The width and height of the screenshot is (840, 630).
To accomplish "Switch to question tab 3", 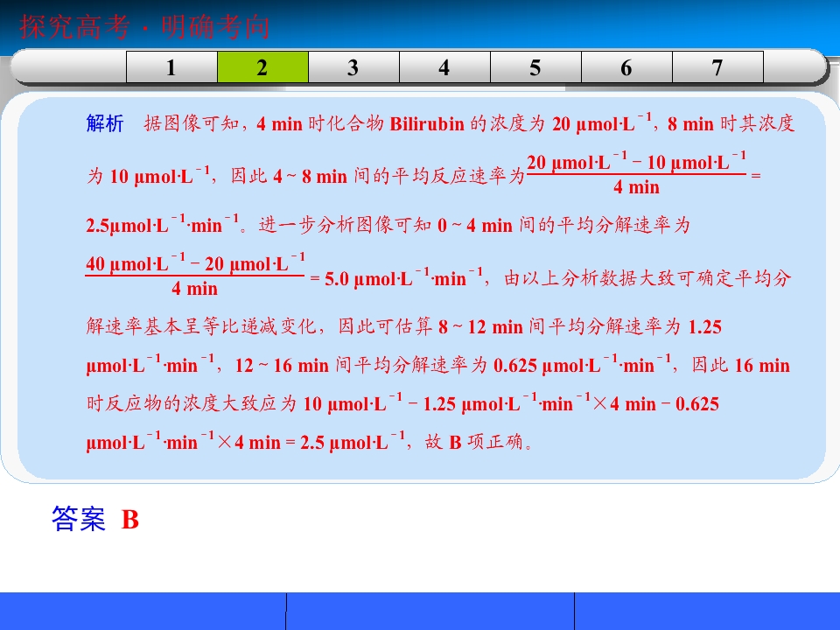I will [353, 67].
